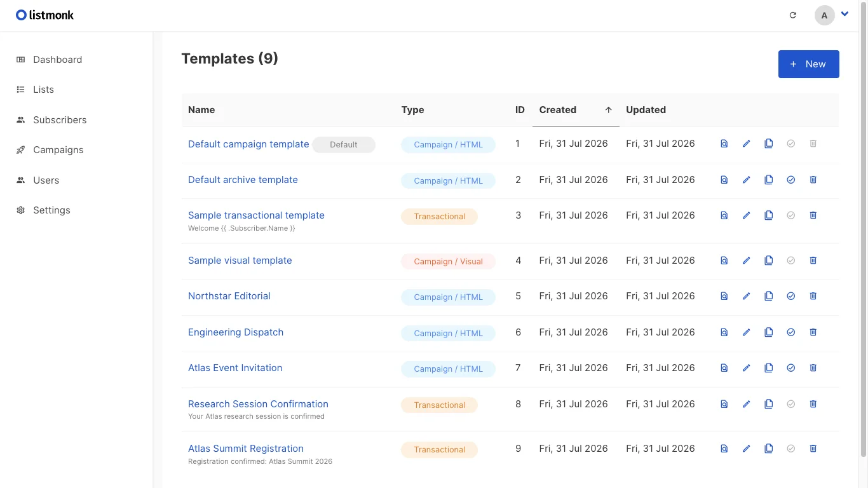
Task: Delete Atlas Event Invitation template
Action: pos(813,368)
